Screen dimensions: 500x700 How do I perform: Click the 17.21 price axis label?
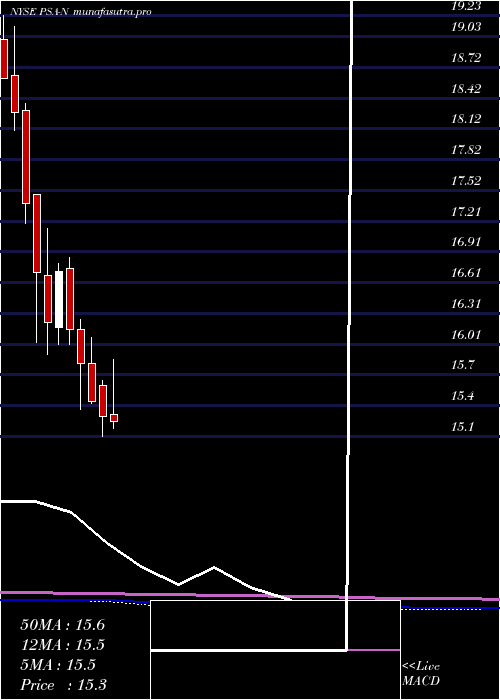click(466, 211)
